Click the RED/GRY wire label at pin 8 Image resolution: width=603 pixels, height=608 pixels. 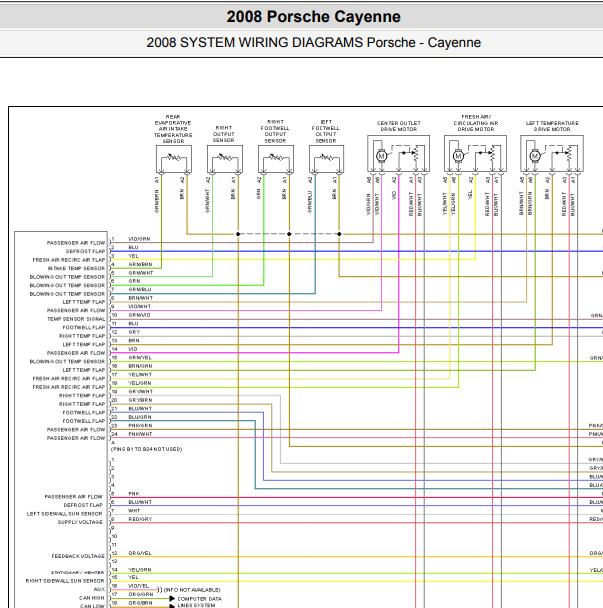(x=140, y=519)
